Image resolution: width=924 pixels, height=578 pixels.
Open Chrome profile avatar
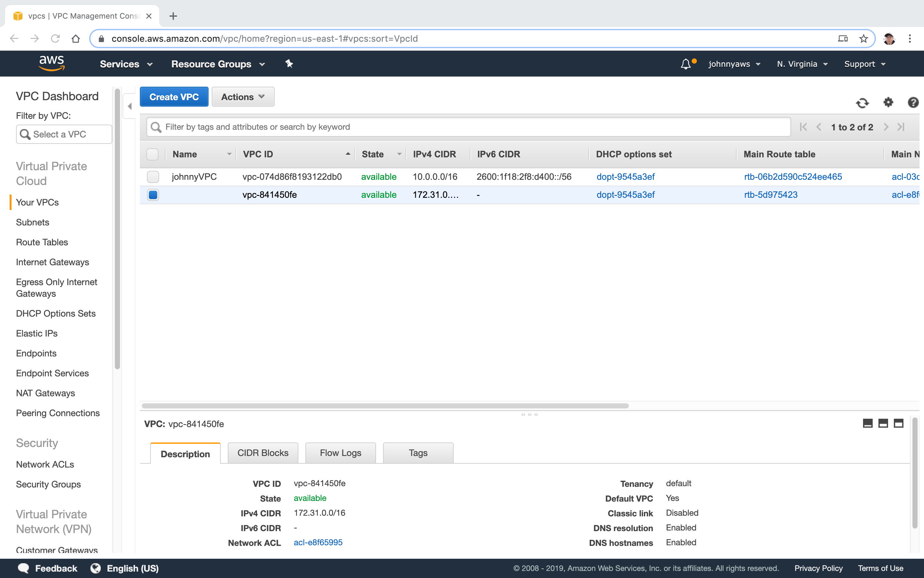point(889,39)
